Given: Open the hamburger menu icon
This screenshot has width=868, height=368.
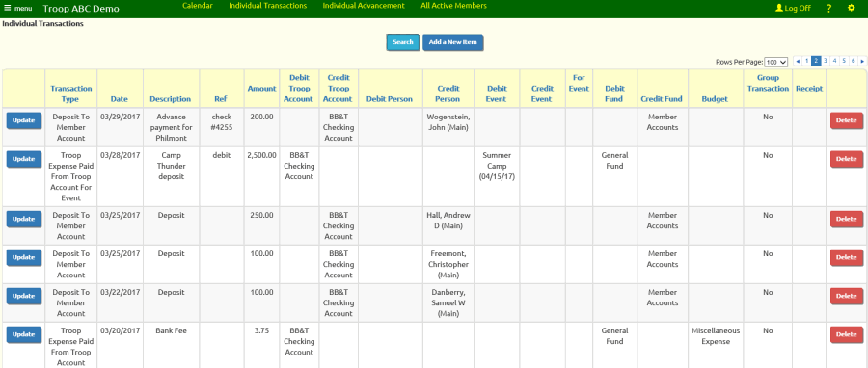Looking at the screenshot, I should pos(7,9).
